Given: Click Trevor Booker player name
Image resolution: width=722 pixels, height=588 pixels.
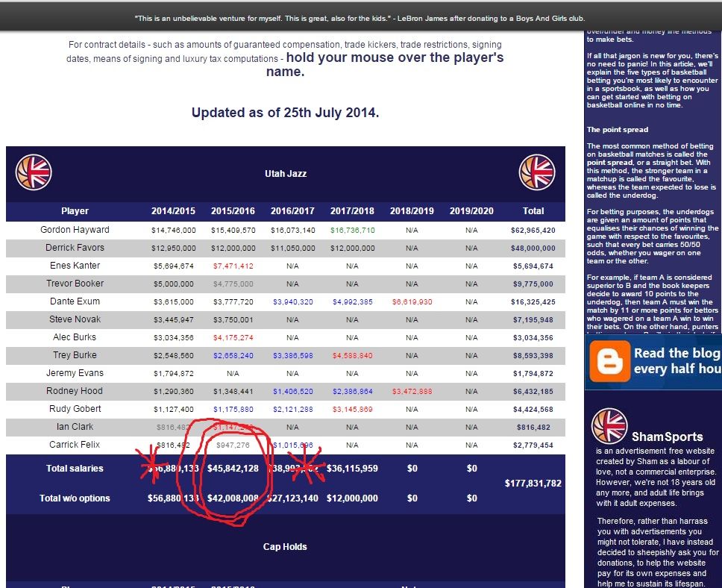Looking at the screenshot, I should [x=75, y=284].
